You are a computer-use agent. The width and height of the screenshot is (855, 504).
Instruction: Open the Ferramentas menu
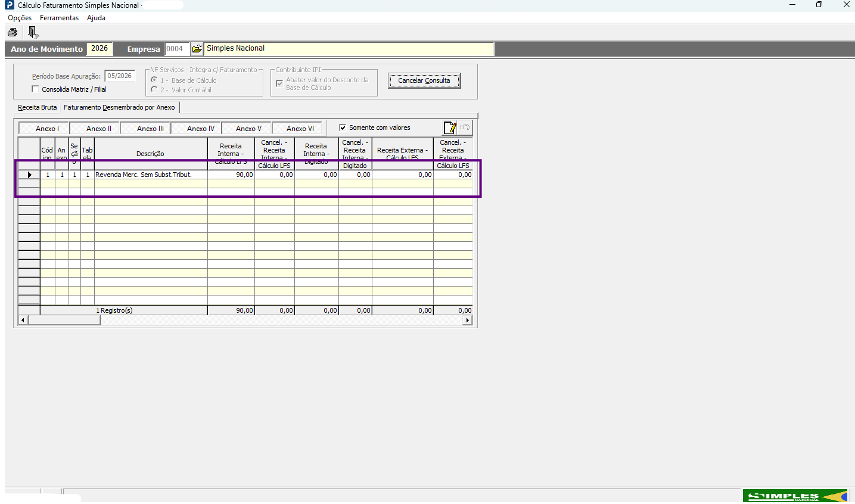click(59, 18)
